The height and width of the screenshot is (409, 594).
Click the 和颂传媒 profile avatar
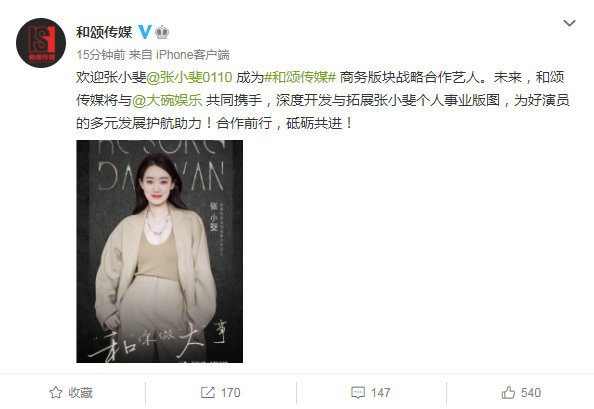click(41, 43)
